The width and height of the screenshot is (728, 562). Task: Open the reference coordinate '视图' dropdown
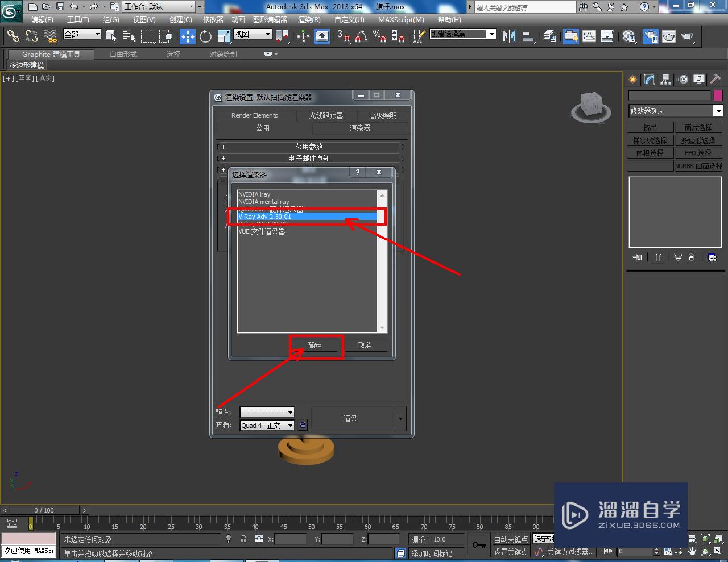click(x=253, y=34)
